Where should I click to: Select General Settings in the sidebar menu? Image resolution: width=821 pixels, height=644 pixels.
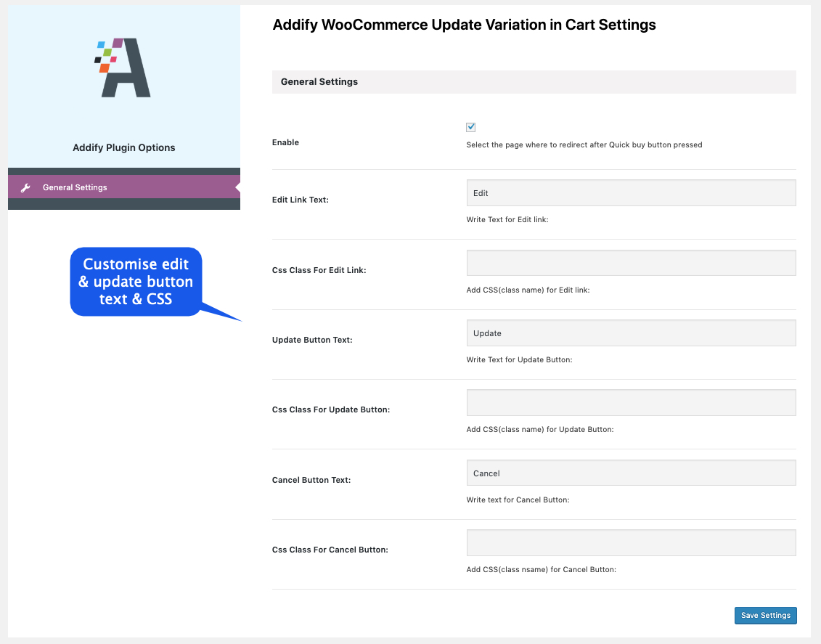(76, 187)
